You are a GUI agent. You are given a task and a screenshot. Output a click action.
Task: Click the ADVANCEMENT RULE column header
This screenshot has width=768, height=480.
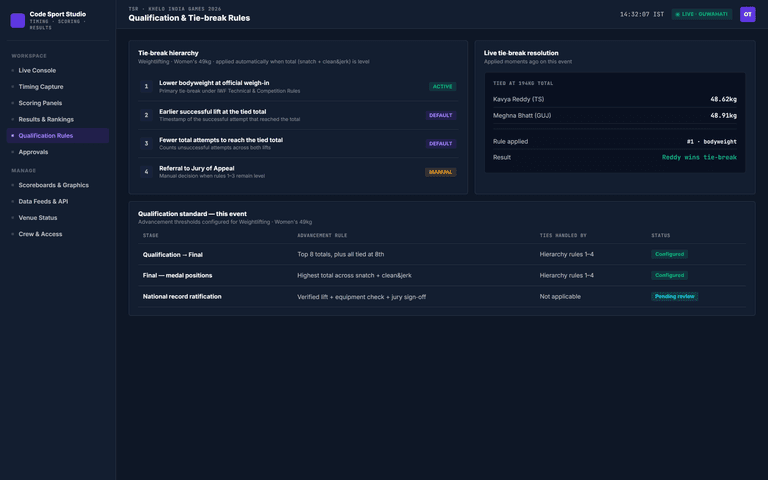coord(322,236)
